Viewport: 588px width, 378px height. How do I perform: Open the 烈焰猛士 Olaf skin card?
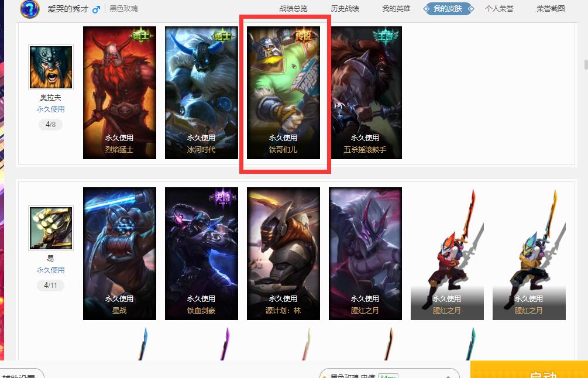[119, 92]
